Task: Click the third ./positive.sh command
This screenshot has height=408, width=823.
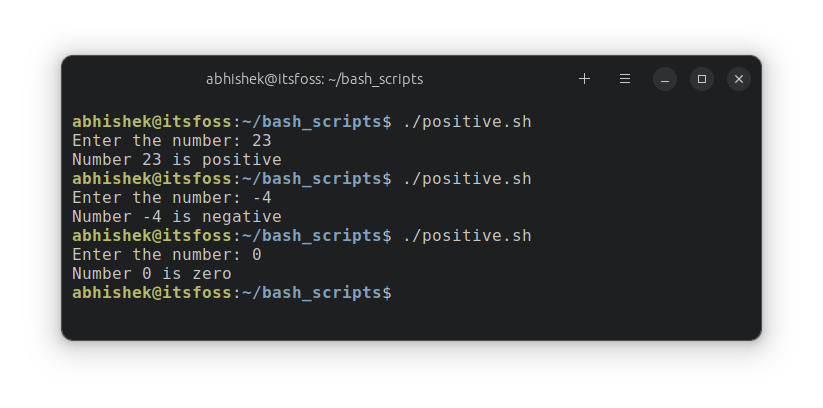Action: [x=466, y=236]
